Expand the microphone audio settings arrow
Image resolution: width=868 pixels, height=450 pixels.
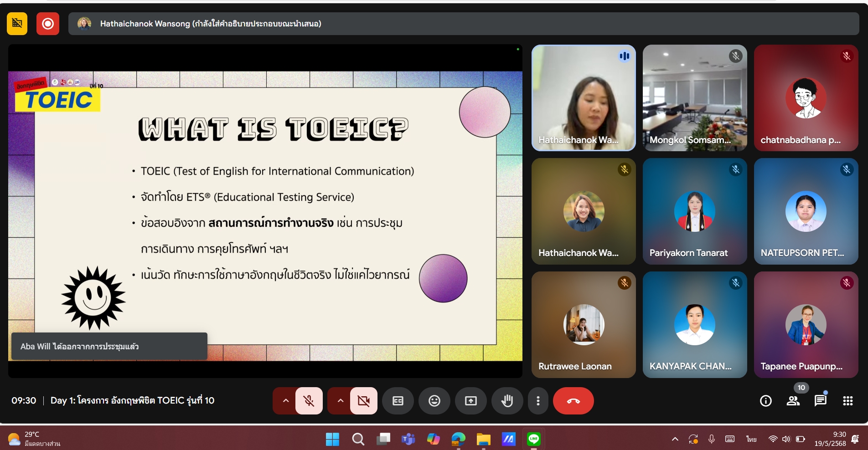(285, 401)
